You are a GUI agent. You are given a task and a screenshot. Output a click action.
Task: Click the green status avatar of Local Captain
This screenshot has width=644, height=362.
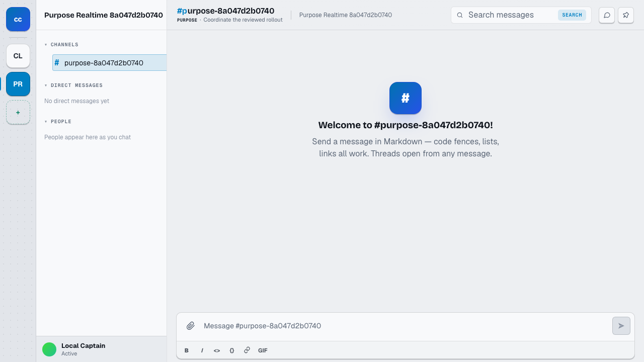pos(49,349)
